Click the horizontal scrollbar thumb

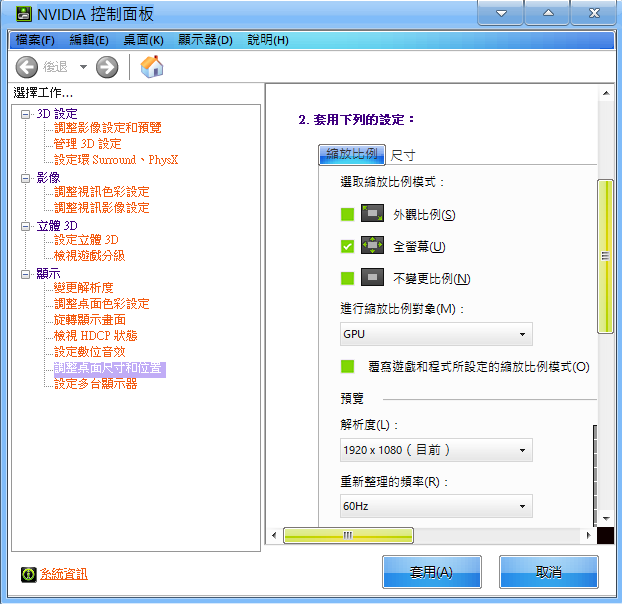tap(348, 536)
